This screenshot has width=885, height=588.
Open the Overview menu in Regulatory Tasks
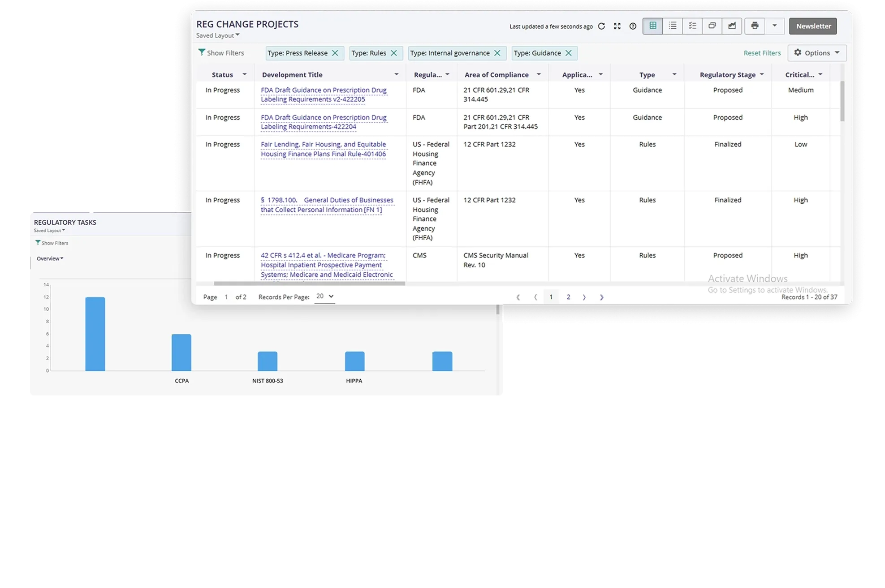(50, 259)
